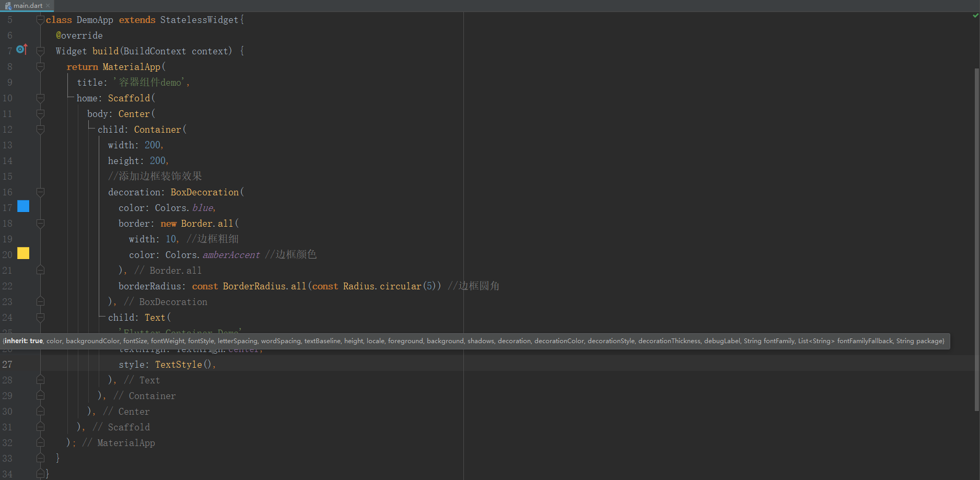Click the 'inherit: true' parameter hint
Viewport: 980px width, 480px height.
pos(24,341)
